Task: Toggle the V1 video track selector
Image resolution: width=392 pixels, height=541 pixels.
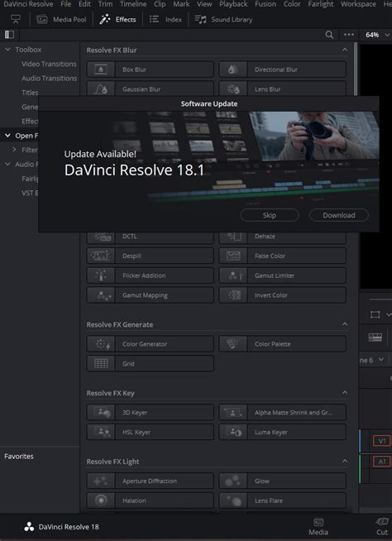Action: [x=381, y=441]
